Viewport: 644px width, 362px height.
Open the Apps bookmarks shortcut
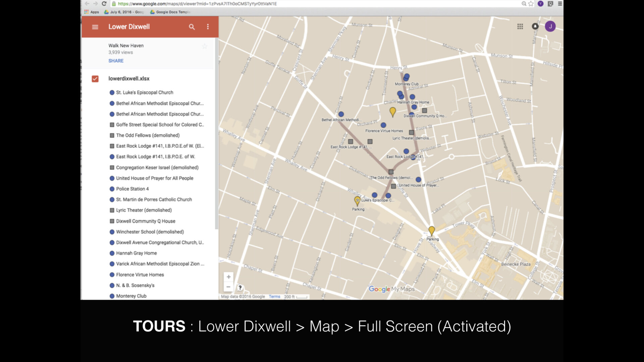click(x=92, y=12)
